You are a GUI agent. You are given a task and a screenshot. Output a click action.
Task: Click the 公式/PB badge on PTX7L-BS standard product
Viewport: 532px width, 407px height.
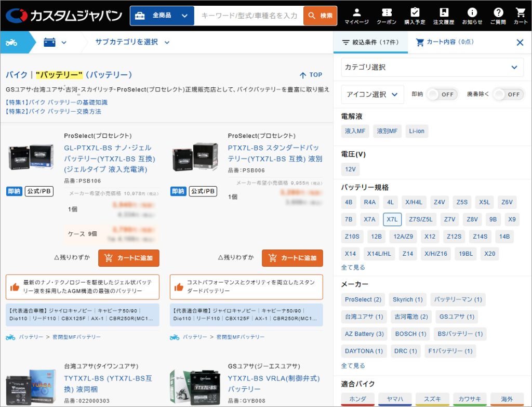(x=203, y=191)
